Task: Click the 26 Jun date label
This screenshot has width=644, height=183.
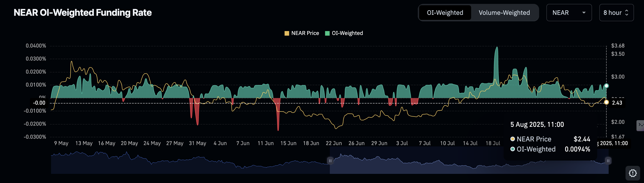Action: coord(356,143)
